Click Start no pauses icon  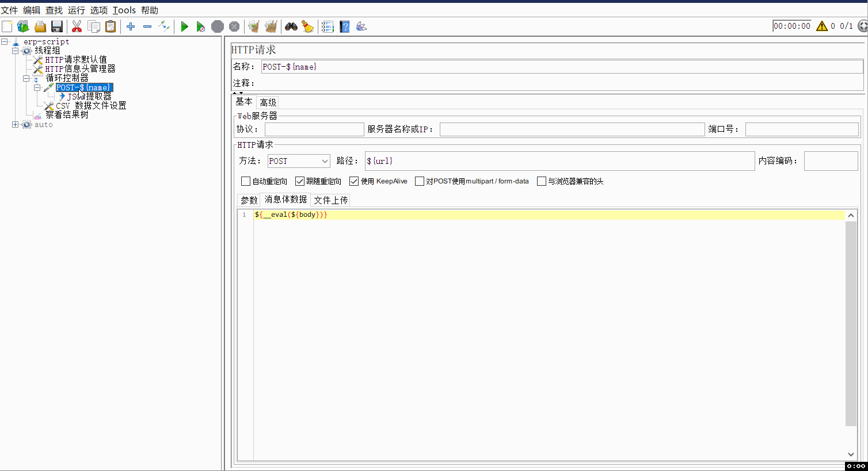point(201,26)
